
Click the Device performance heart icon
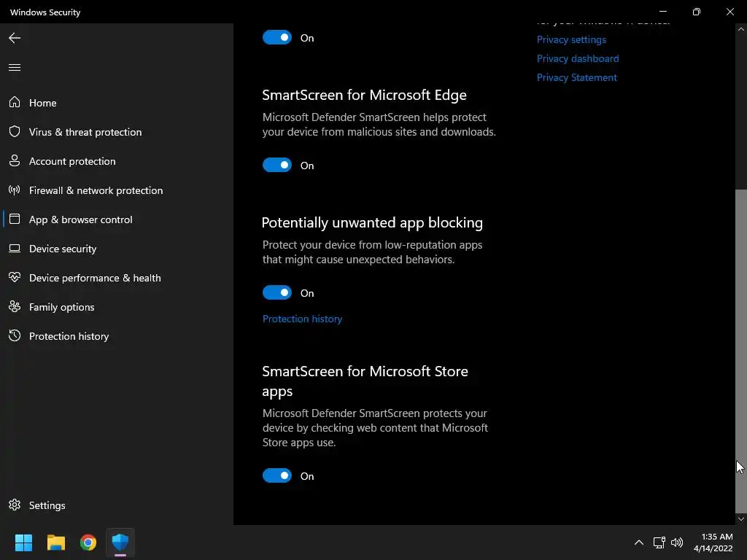point(15,277)
